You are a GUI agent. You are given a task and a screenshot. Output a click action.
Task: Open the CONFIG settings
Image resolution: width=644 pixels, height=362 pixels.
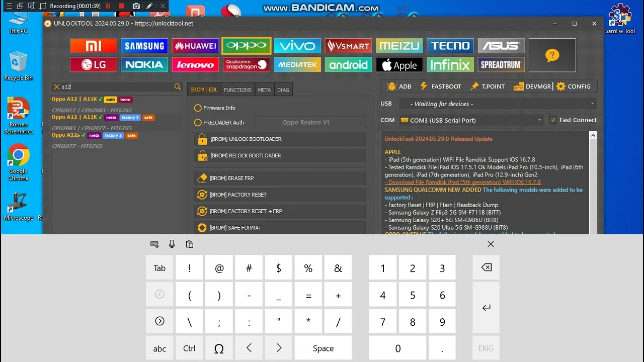574,86
